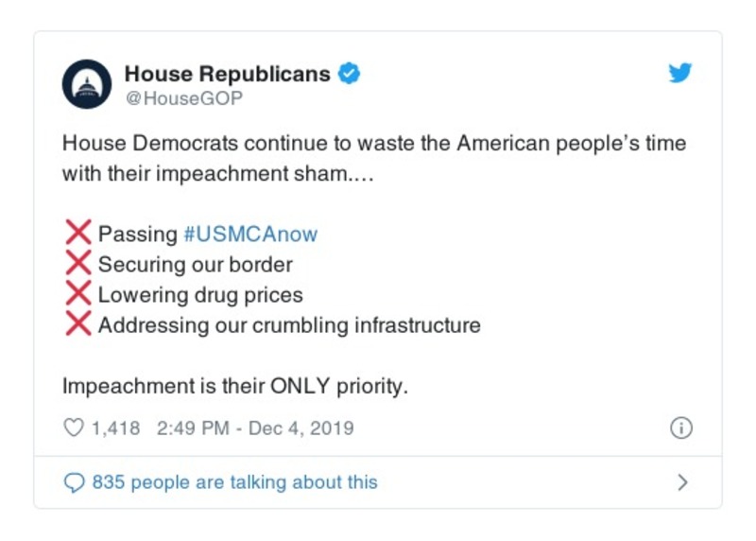Viewport: 756px width, 541px height.
Task: Click the red X beside Securing our border
Action: [77, 264]
